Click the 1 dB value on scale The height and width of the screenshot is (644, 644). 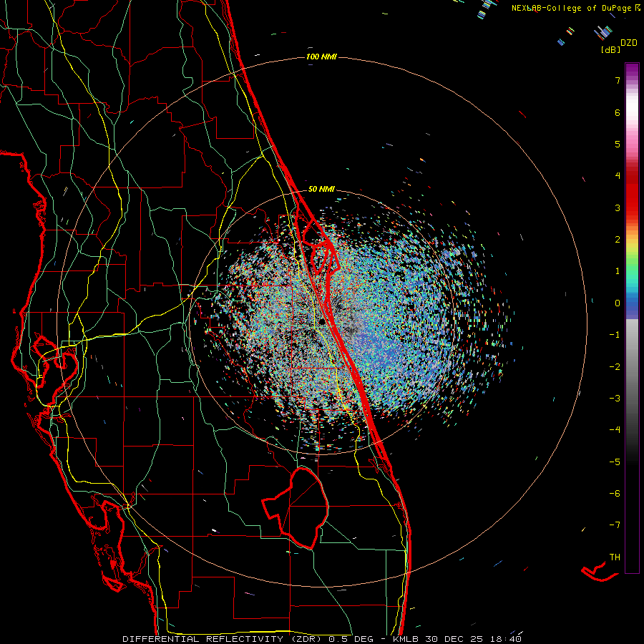coord(618,271)
